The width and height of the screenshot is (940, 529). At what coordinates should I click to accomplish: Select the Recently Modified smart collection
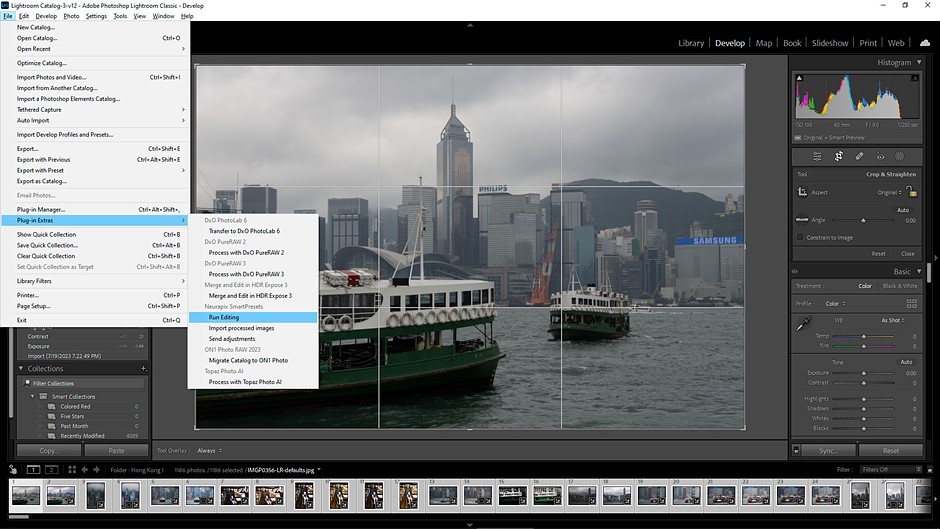[x=82, y=436]
